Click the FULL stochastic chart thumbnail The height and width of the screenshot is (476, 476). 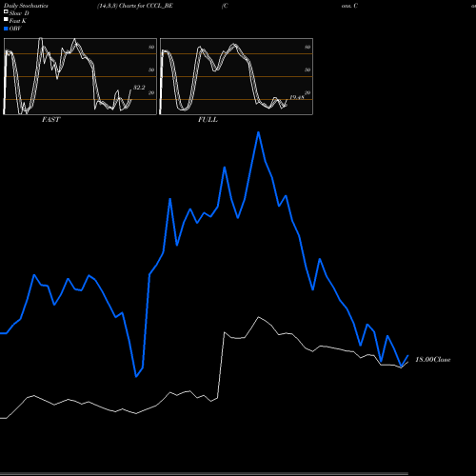[236, 76]
